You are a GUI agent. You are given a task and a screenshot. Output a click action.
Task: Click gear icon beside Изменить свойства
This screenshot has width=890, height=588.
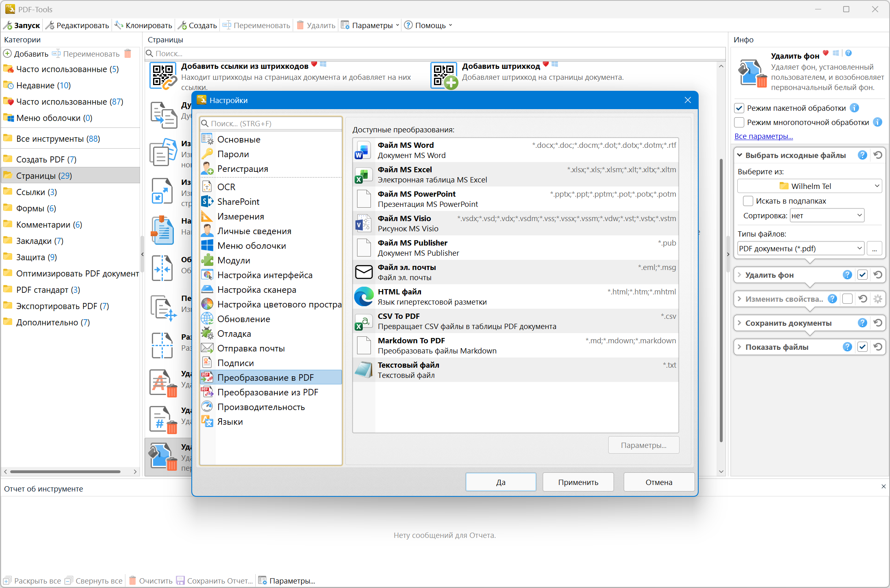(878, 299)
